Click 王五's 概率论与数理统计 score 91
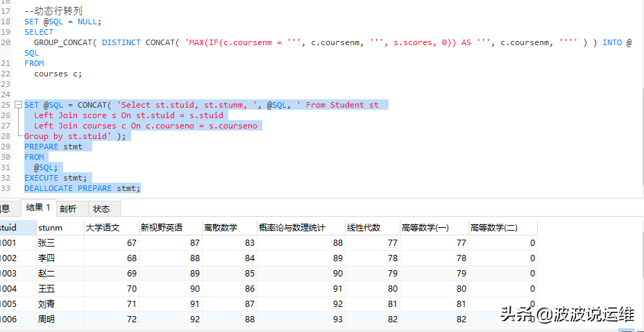 tap(301, 289)
